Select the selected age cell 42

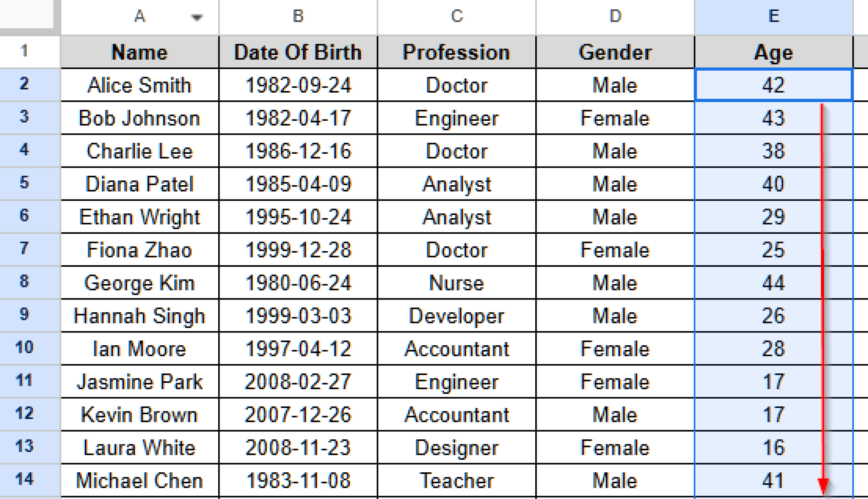coord(774,85)
